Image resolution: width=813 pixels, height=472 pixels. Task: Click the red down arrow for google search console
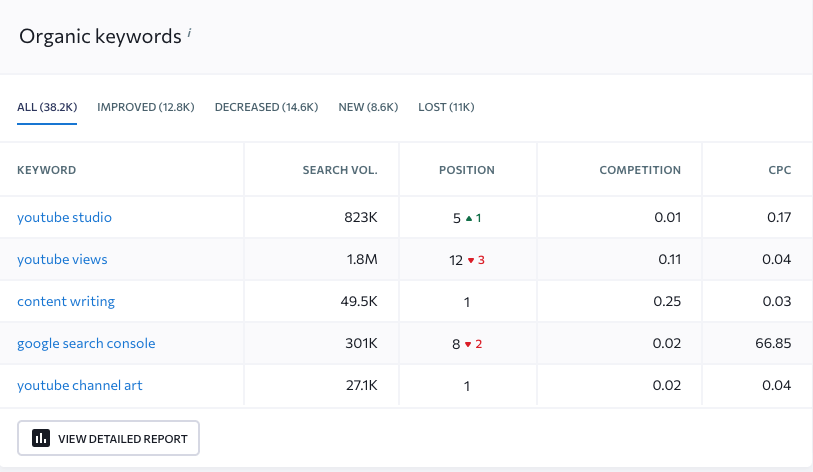pos(468,344)
